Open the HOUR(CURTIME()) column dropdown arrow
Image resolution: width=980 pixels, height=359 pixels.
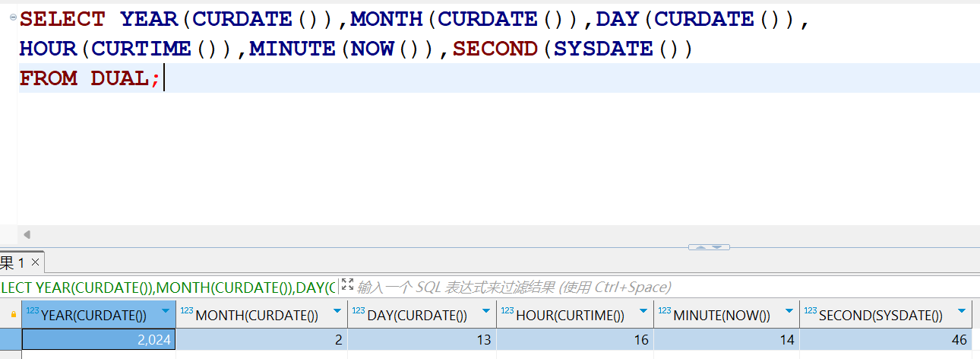tap(643, 312)
